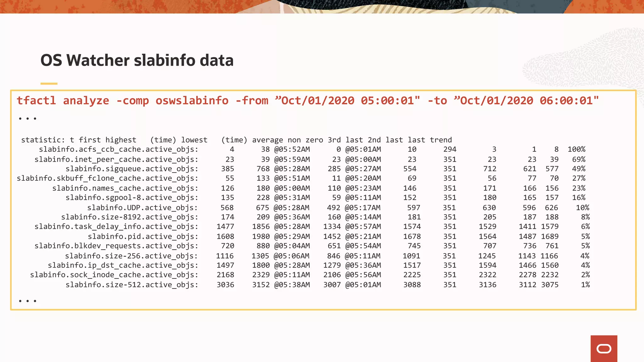This screenshot has width=644, height=362.
Task: Select slabinfo.task_delay_info.active_objs row label
Action: [116, 227]
